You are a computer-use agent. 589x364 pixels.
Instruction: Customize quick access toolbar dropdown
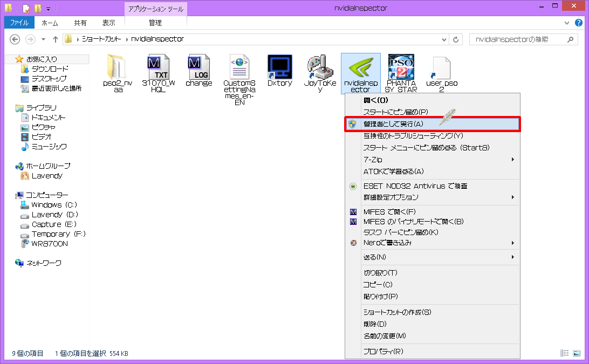click(x=48, y=8)
